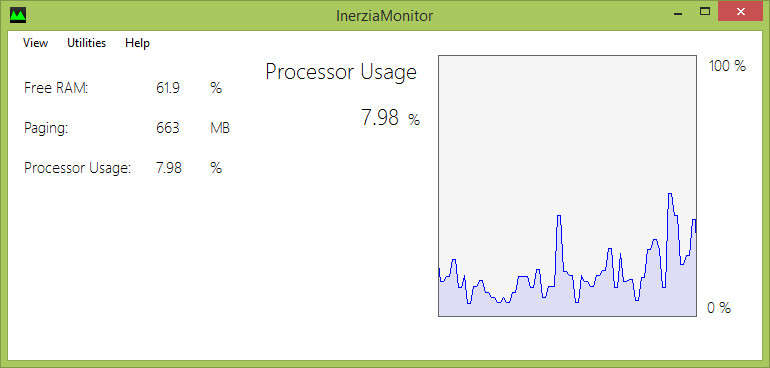The height and width of the screenshot is (368, 770).
Task: Select the 663 paging value
Action: click(167, 129)
